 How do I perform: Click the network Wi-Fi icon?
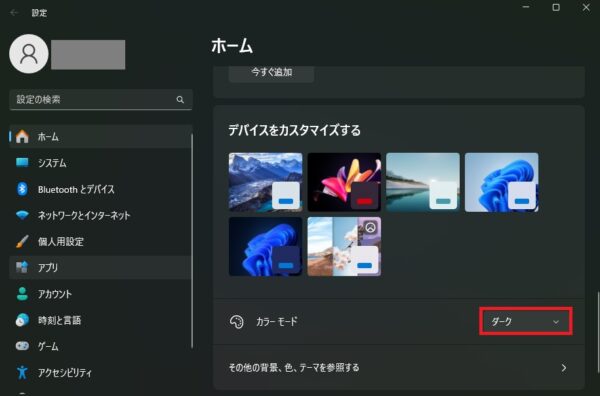[22, 215]
